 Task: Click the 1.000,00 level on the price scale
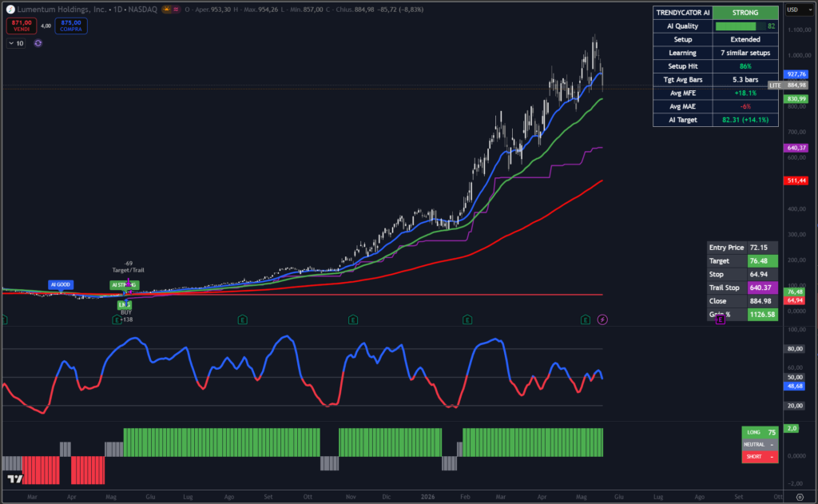(x=799, y=55)
